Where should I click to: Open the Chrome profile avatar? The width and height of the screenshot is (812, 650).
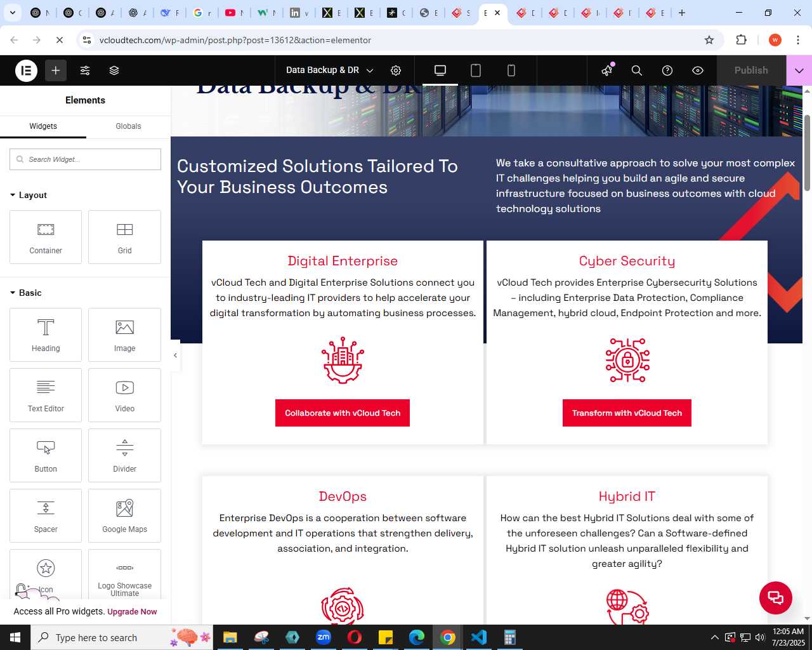pos(775,40)
